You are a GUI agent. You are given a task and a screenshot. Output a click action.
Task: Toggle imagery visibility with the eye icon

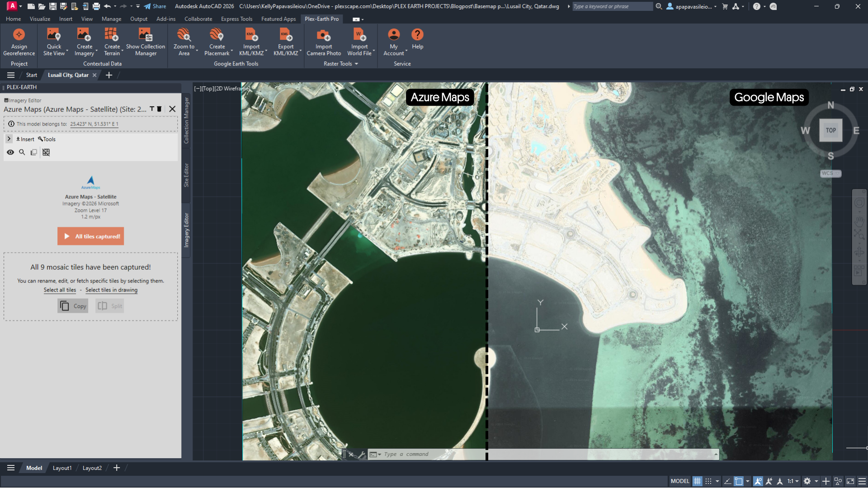click(x=10, y=152)
